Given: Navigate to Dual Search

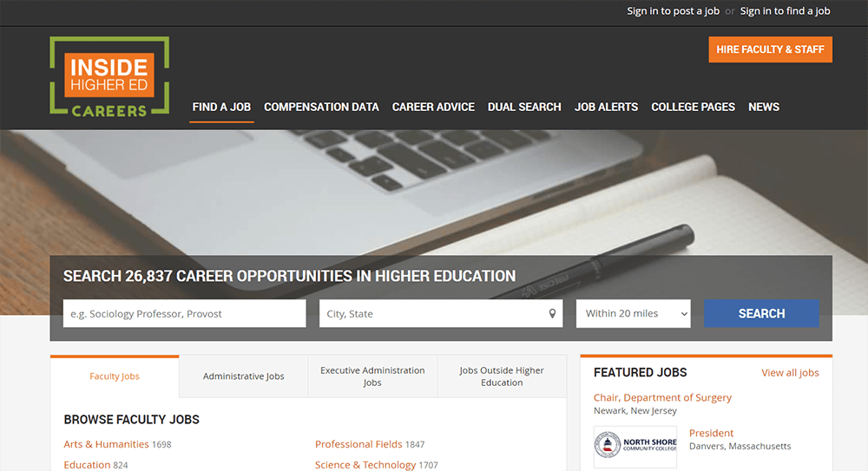Looking at the screenshot, I should pos(524,108).
